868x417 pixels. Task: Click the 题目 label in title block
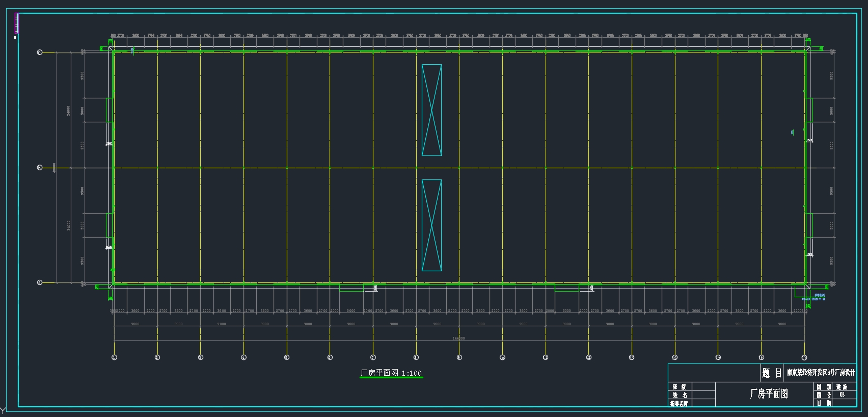[x=771, y=373]
